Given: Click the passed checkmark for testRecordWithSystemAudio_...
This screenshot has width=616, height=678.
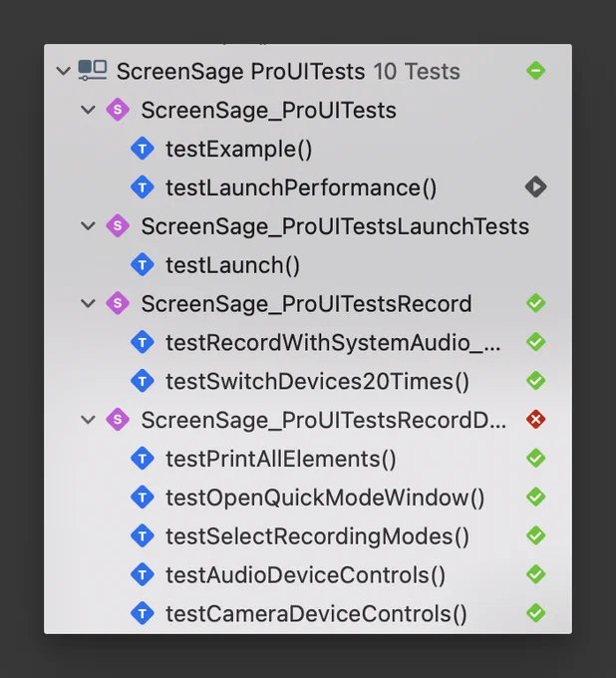Looking at the screenshot, I should 536,342.
